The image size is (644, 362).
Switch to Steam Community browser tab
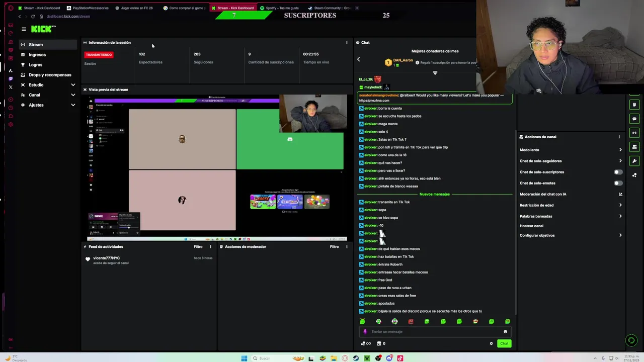[329, 8]
